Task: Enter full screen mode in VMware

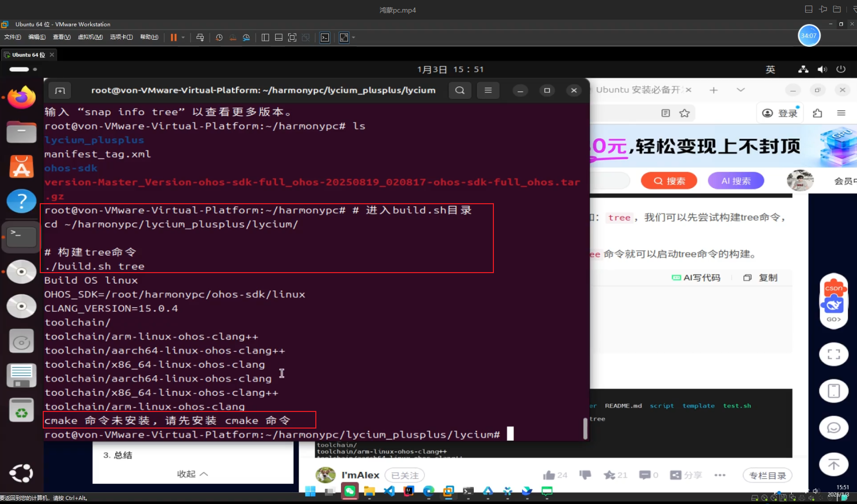Action: click(x=292, y=37)
